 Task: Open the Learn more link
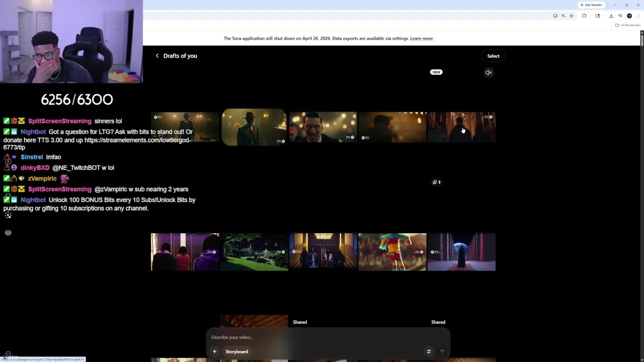point(422,38)
